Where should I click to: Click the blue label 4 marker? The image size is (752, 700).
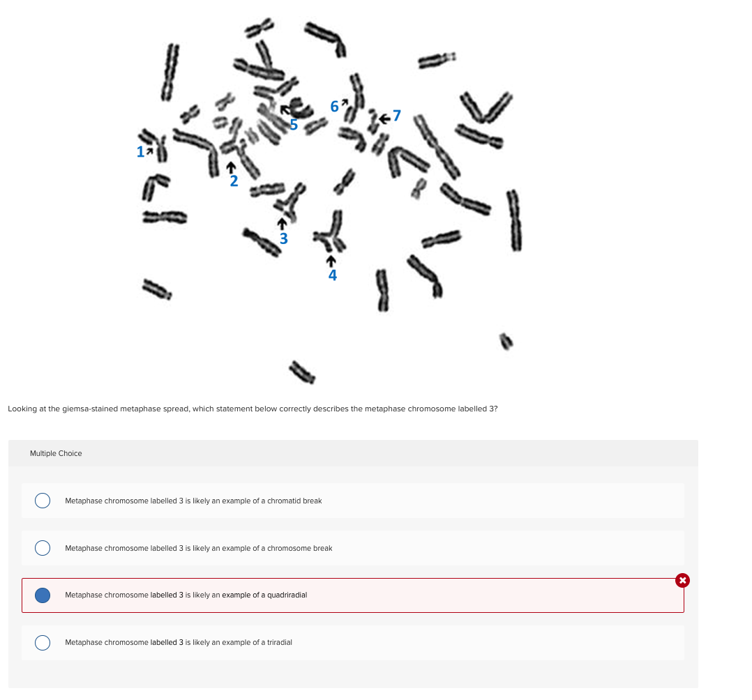[x=332, y=275]
